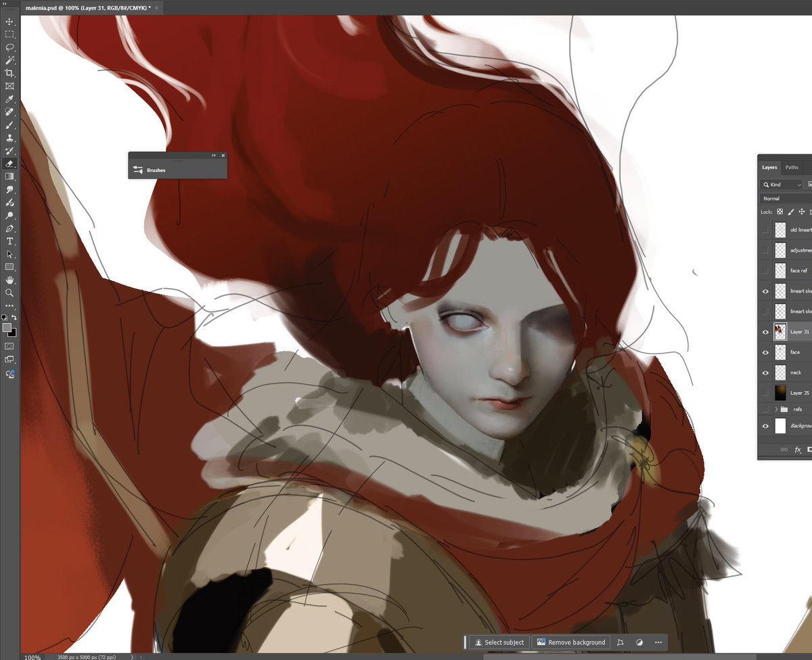Toggle Quick Mask mode
The width and height of the screenshot is (812, 660).
(x=9, y=346)
